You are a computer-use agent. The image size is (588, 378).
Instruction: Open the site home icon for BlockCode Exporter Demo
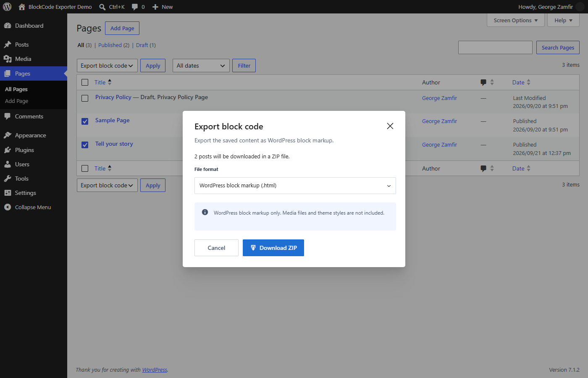click(22, 7)
